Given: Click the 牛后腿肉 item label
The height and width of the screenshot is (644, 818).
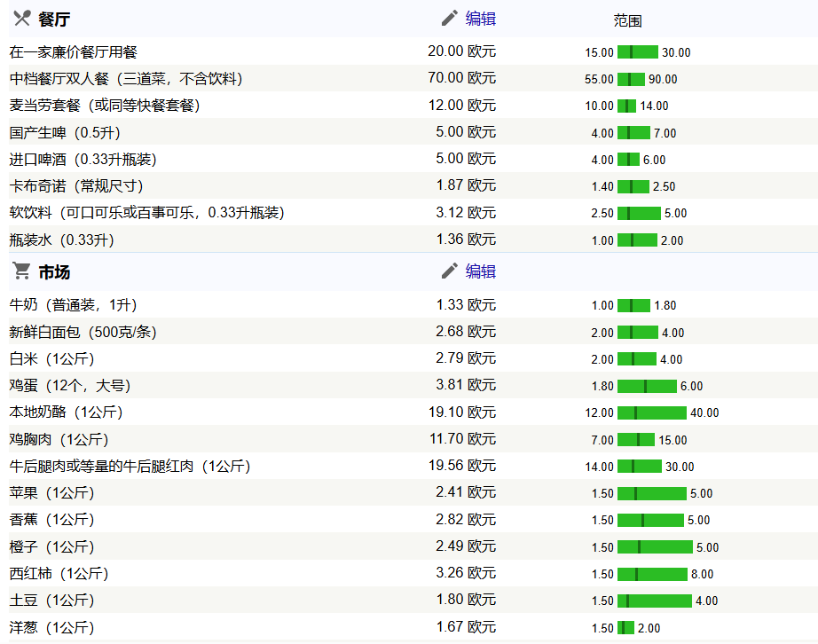Looking at the screenshot, I should [130, 466].
